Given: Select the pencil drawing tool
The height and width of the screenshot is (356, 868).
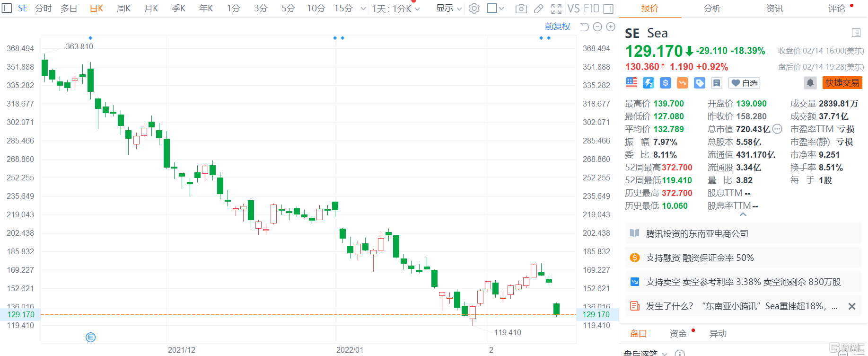Looking at the screenshot, I should tap(538, 9).
